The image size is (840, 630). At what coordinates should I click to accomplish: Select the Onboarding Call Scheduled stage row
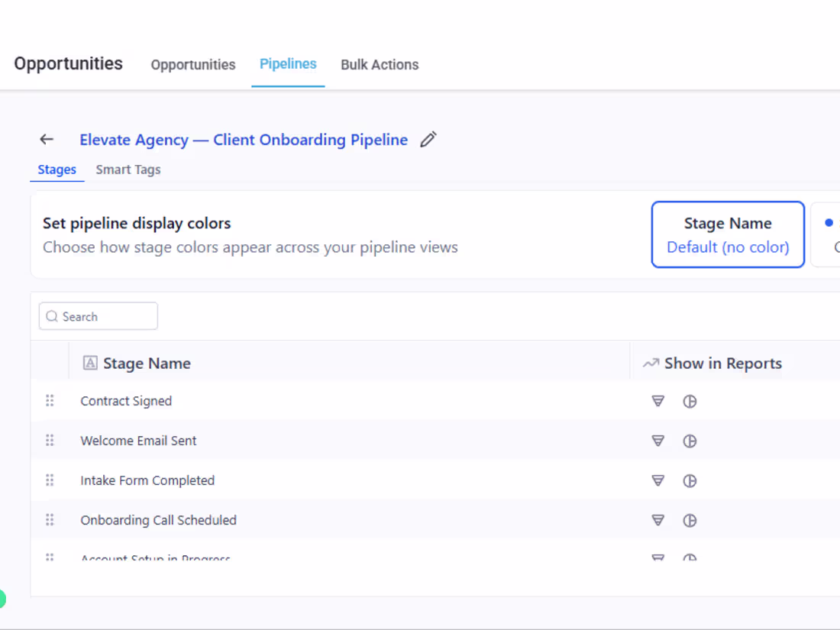click(435, 519)
